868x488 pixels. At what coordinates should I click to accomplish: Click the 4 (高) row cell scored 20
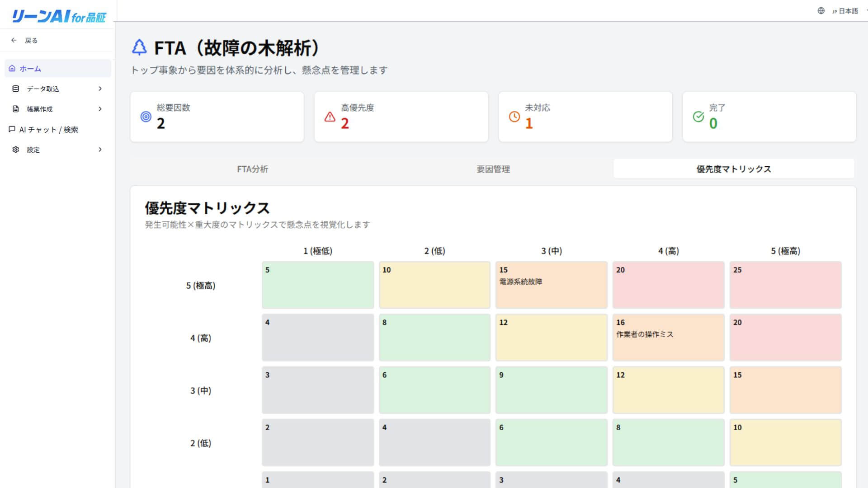(x=785, y=338)
